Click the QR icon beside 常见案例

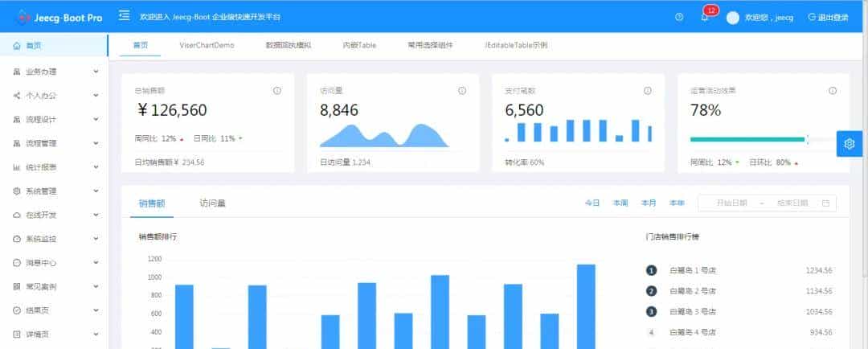[17, 286]
